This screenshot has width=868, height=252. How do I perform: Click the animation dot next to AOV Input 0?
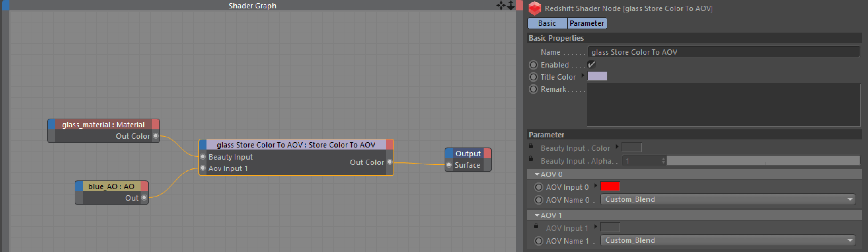[538, 187]
